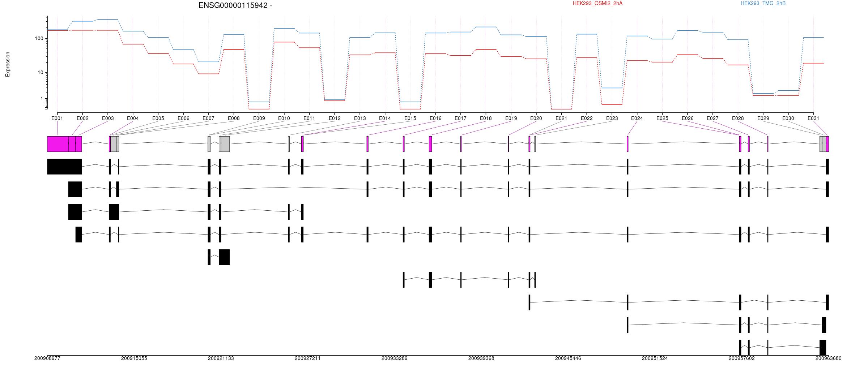This screenshot has width=868, height=365.
Task: Click exon label E020
Action: coord(536,118)
